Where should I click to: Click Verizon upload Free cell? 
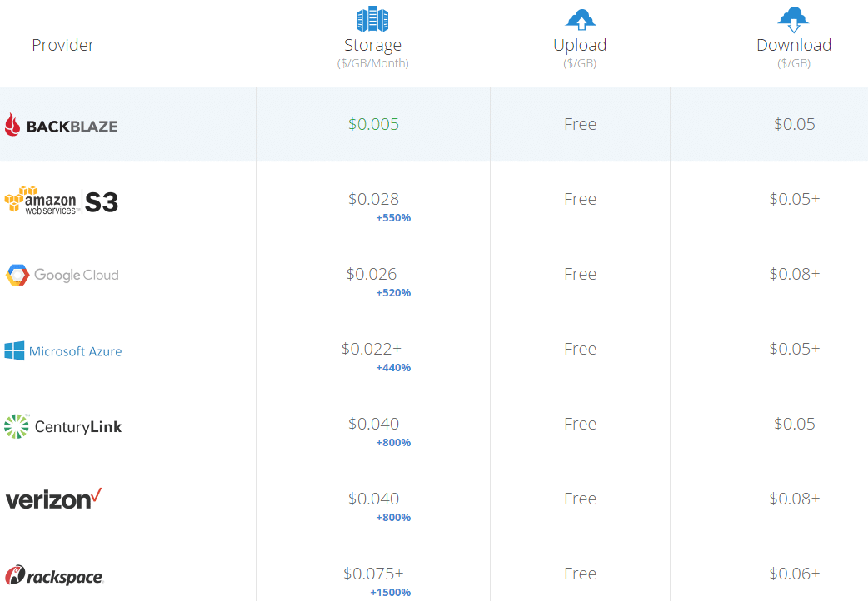point(580,499)
